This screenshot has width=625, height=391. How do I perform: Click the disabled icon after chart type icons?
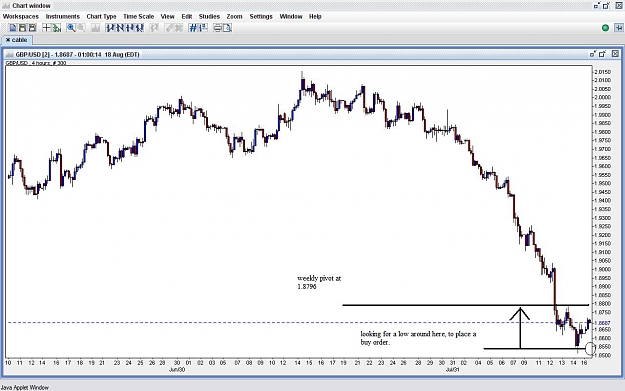coord(154,28)
